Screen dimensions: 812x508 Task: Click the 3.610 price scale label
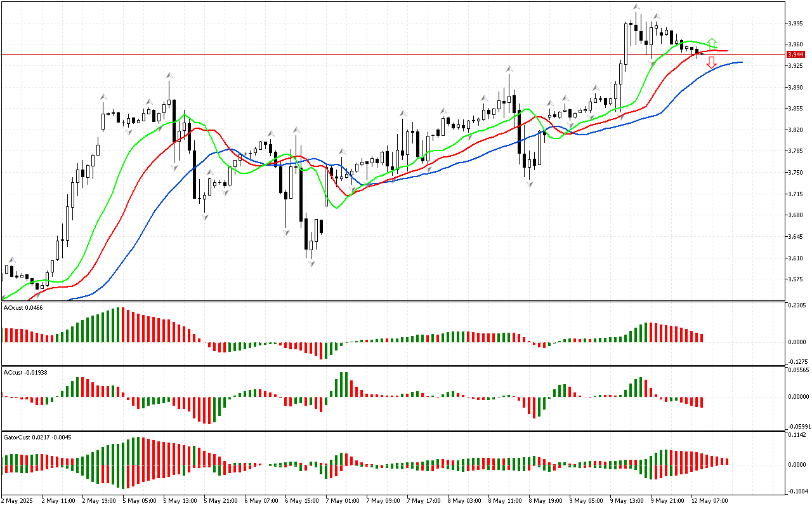795,258
